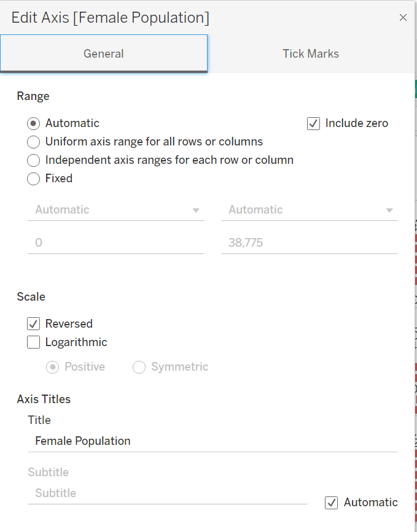Click into the Subtitle text field
Screen dimensions: 417x532
click(167, 493)
